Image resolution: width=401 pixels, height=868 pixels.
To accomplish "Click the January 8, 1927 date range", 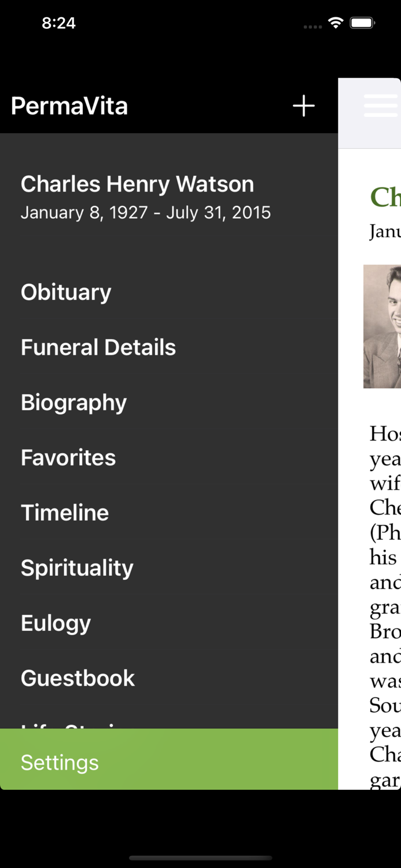I will coord(145,213).
